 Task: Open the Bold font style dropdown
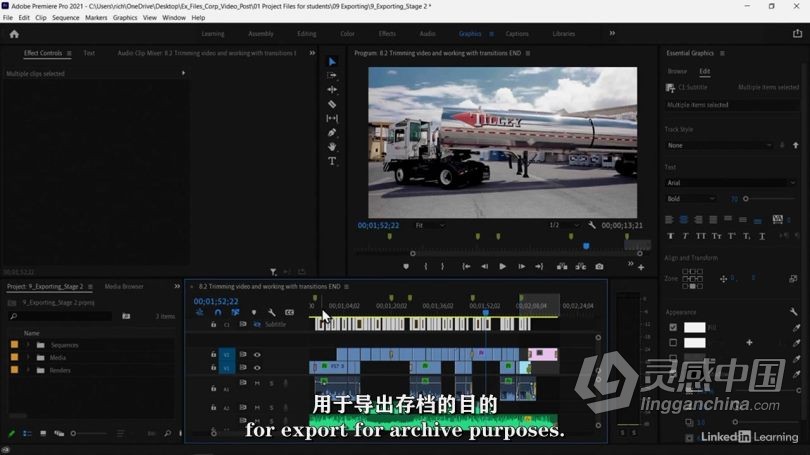tap(691, 199)
